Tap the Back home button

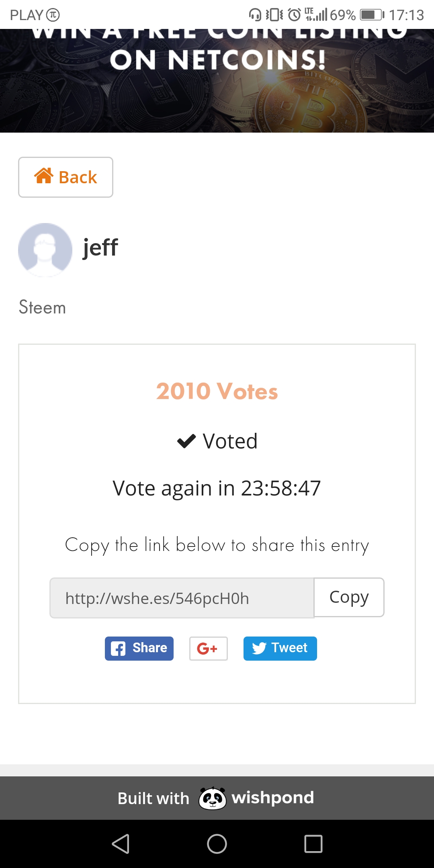pyautogui.click(x=66, y=177)
